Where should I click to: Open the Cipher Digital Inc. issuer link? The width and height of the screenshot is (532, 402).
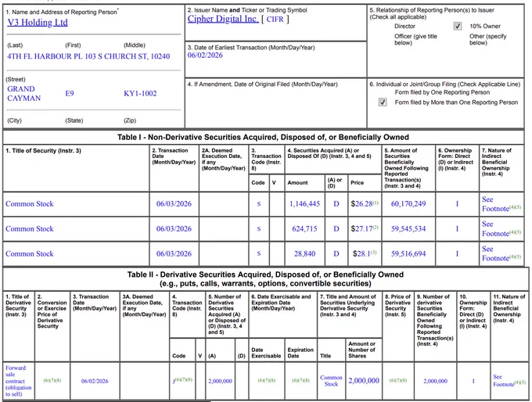[x=223, y=19]
